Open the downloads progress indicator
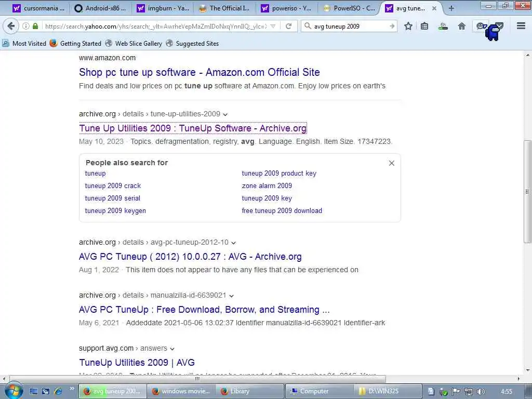Viewport: 532px width, 399px height. (x=443, y=26)
